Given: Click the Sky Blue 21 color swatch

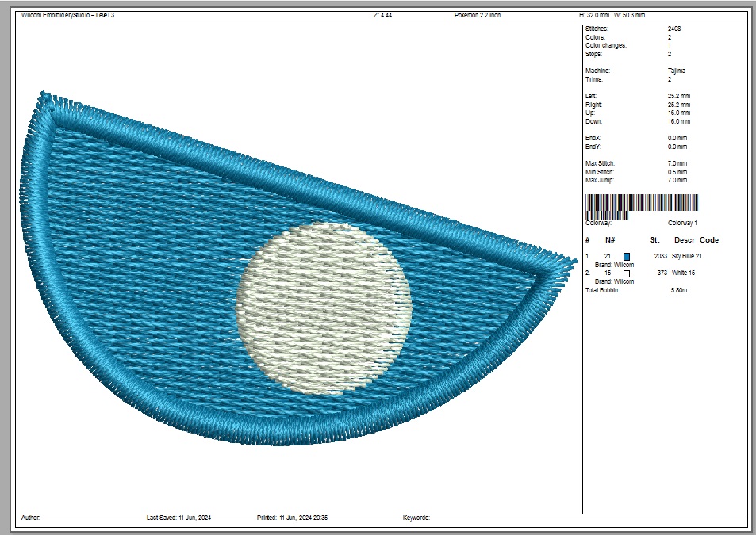Looking at the screenshot, I should click(627, 256).
